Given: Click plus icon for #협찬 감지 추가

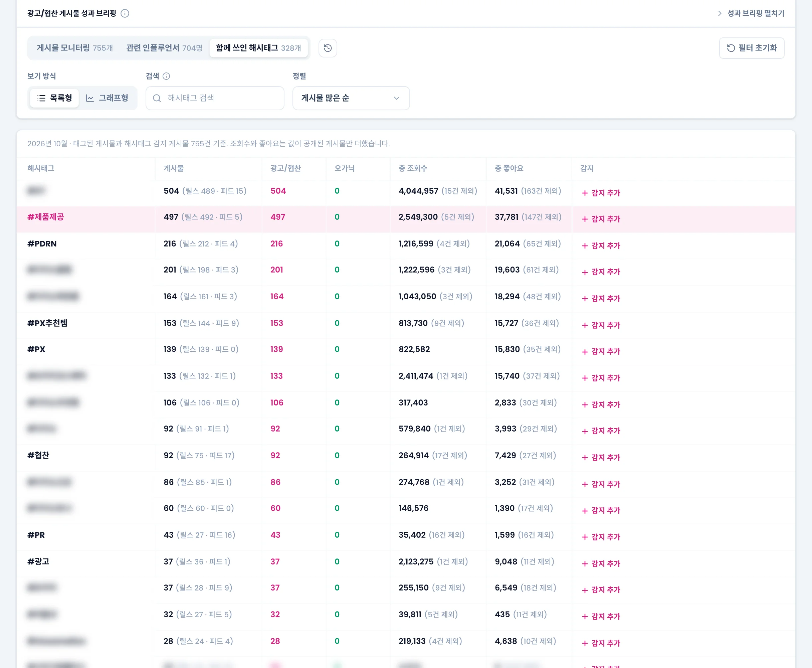Looking at the screenshot, I should click(585, 458).
